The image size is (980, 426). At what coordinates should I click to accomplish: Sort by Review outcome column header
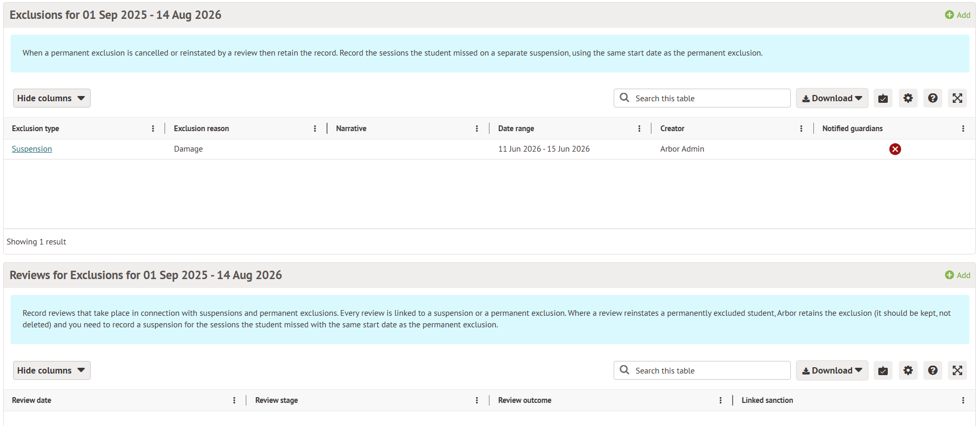[525, 400]
